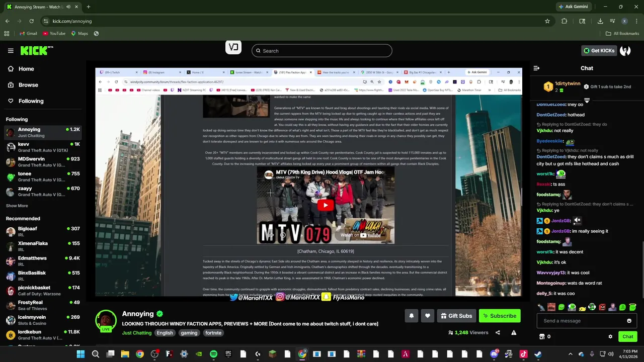Open the Chrome three-dot menu
644x362 pixels.
[x=636, y=21]
